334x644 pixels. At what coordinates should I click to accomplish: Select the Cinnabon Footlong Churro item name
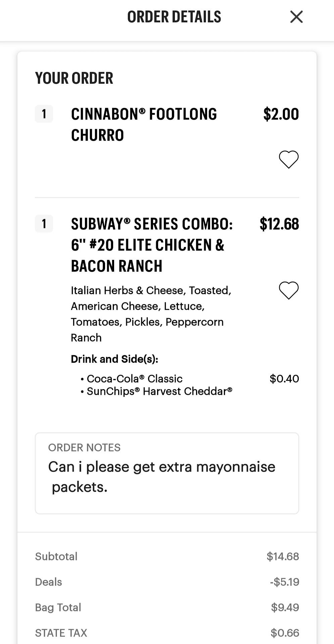click(144, 124)
